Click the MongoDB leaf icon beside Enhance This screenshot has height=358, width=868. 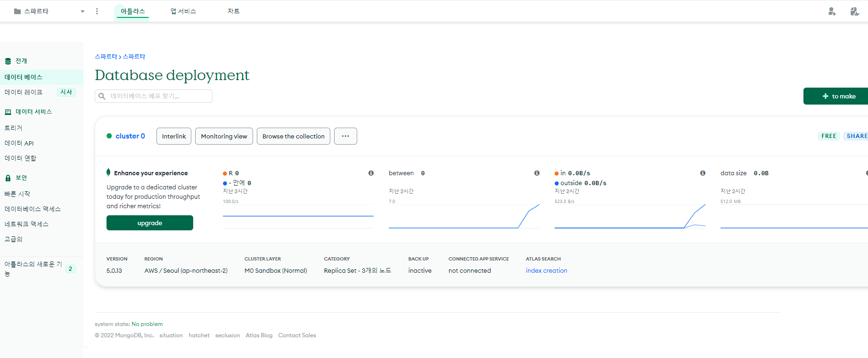coord(108,172)
